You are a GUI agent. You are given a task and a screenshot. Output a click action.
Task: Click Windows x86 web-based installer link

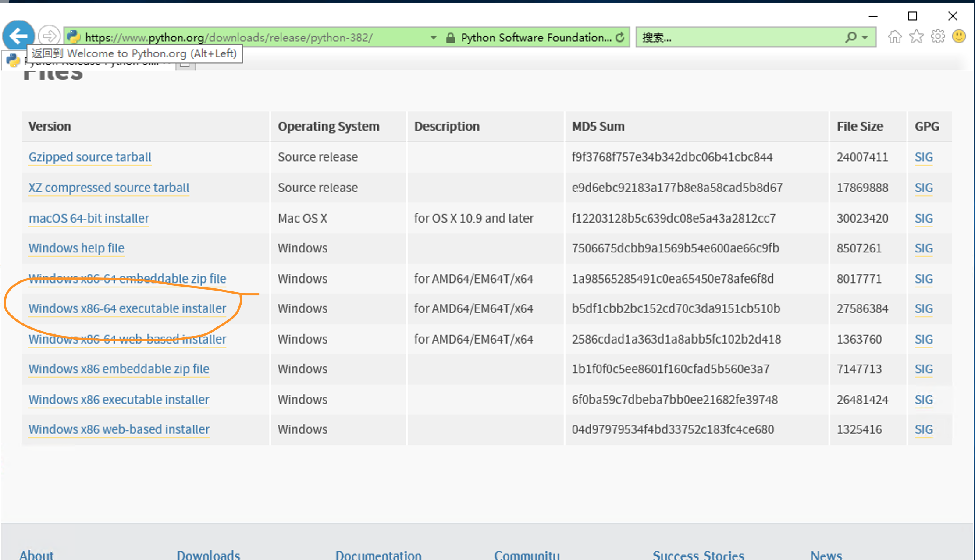119,429
